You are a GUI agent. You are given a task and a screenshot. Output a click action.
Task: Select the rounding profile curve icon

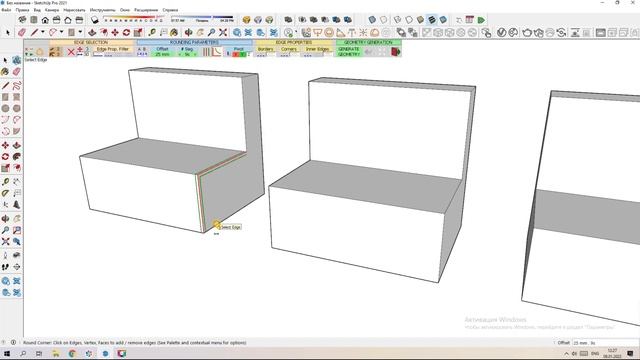coord(217,52)
